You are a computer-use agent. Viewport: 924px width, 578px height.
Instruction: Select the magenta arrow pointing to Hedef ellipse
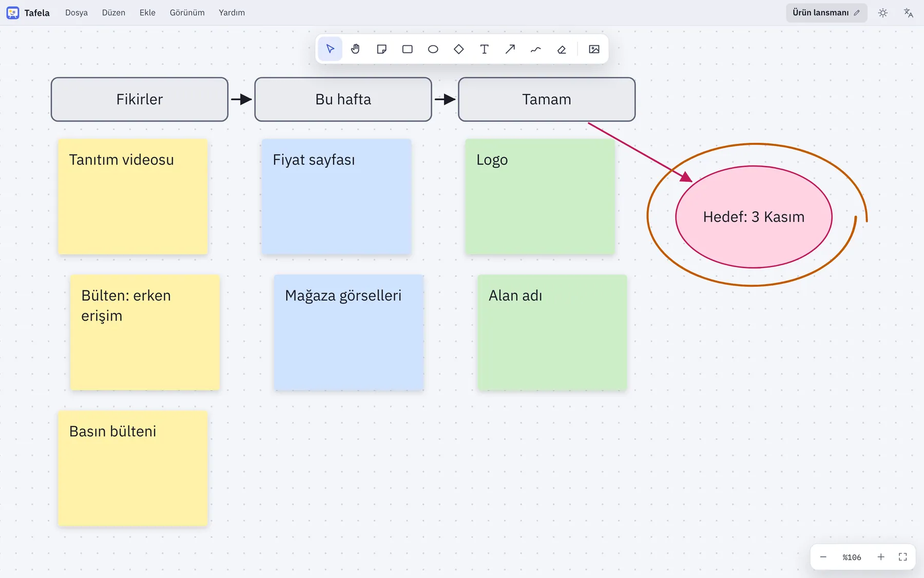(x=640, y=152)
